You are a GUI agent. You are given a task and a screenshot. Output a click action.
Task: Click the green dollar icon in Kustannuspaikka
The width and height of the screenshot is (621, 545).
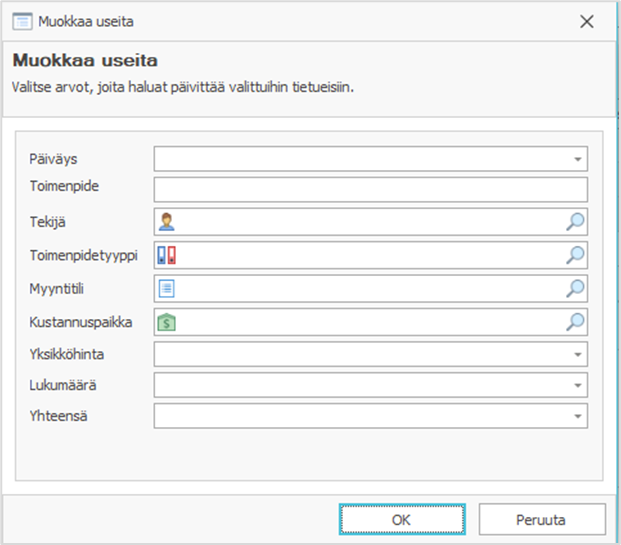pos(167,322)
